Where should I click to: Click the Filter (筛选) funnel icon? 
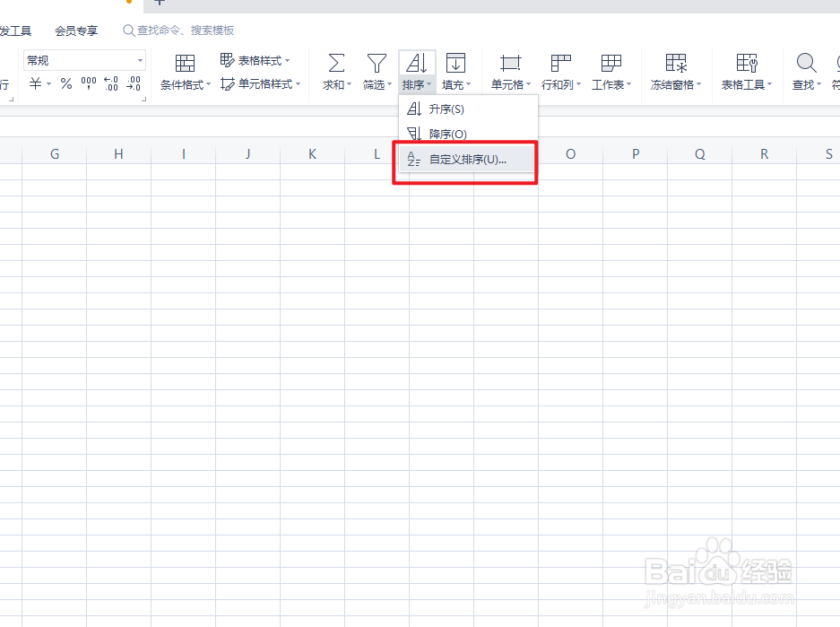pyautogui.click(x=377, y=63)
